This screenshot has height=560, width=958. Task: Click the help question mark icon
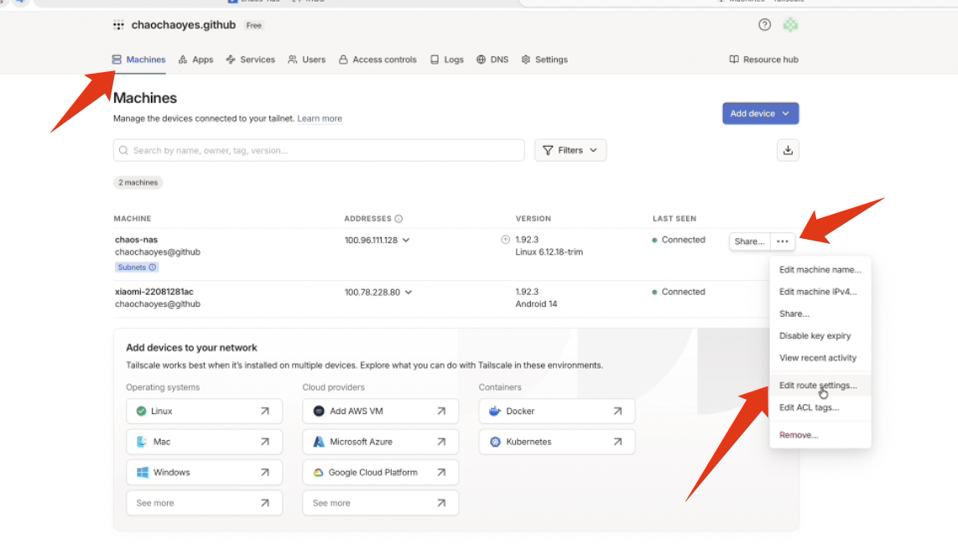point(763,25)
